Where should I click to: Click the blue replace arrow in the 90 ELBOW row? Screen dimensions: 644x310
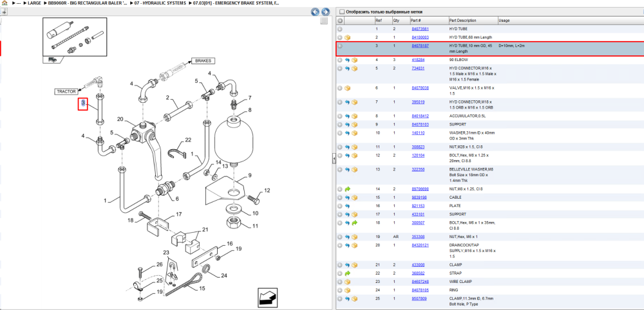point(347,60)
